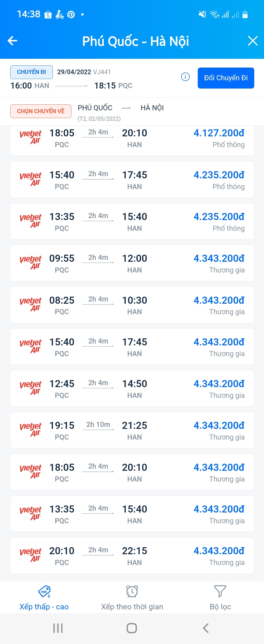The width and height of the screenshot is (264, 644).
Task: Tap Android system back chevron
Action: click(x=206, y=628)
